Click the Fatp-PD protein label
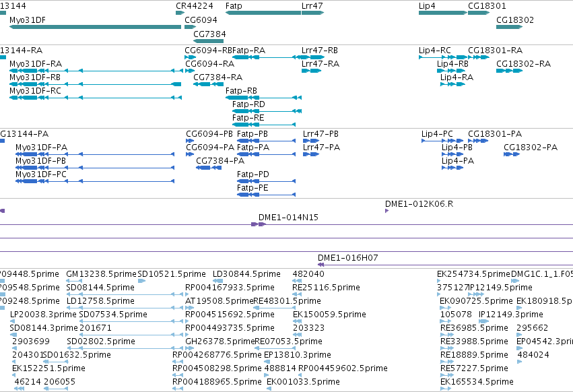573x392 pixels. coord(253,174)
